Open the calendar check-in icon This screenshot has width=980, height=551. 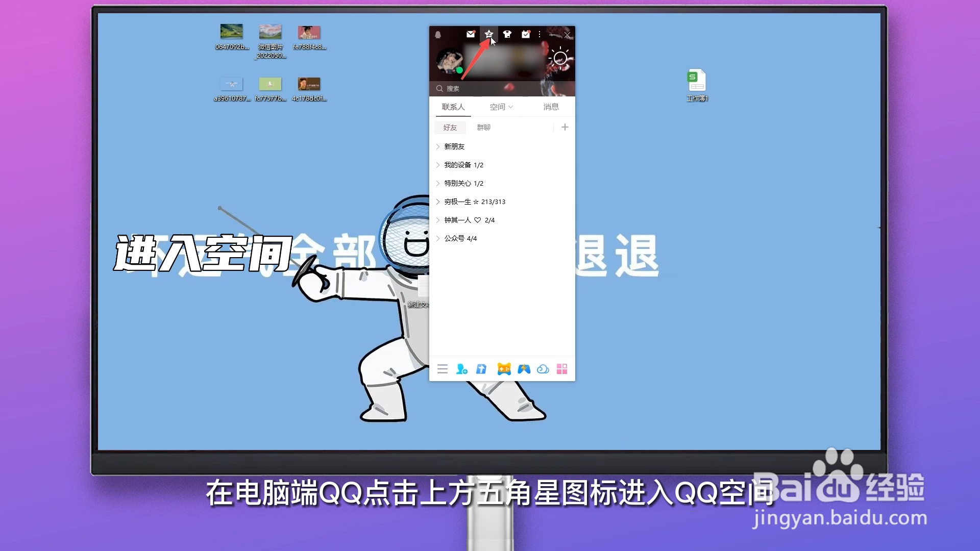(x=526, y=34)
